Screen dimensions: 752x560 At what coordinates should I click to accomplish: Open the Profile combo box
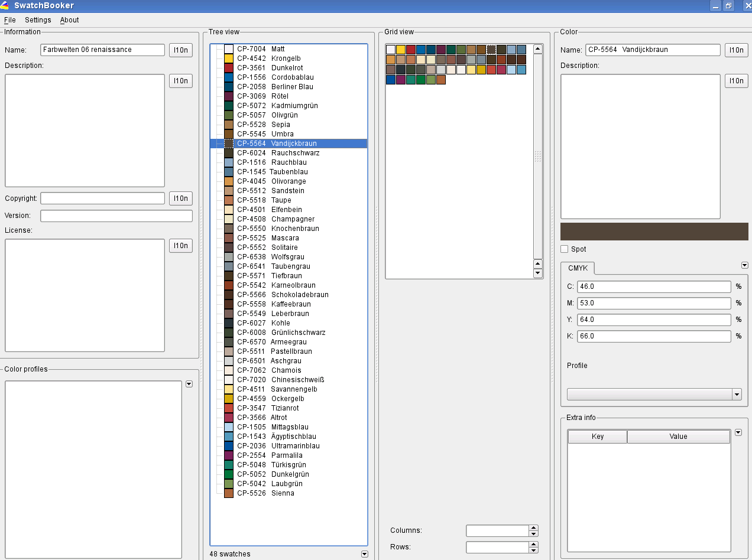tap(654, 394)
